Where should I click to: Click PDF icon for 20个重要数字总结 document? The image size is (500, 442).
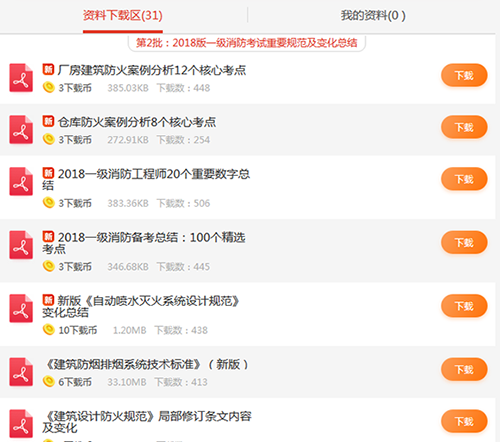click(21, 181)
